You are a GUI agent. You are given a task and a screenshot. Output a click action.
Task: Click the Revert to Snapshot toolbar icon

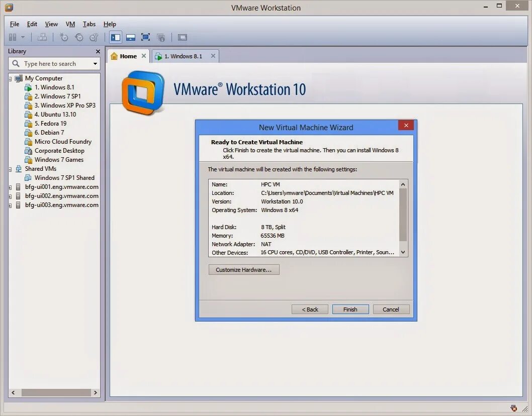pyautogui.click(x=79, y=37)
